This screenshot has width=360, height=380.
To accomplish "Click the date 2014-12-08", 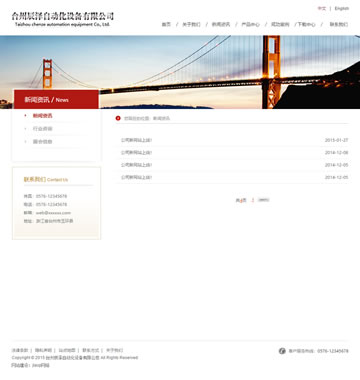I will 336,153.
